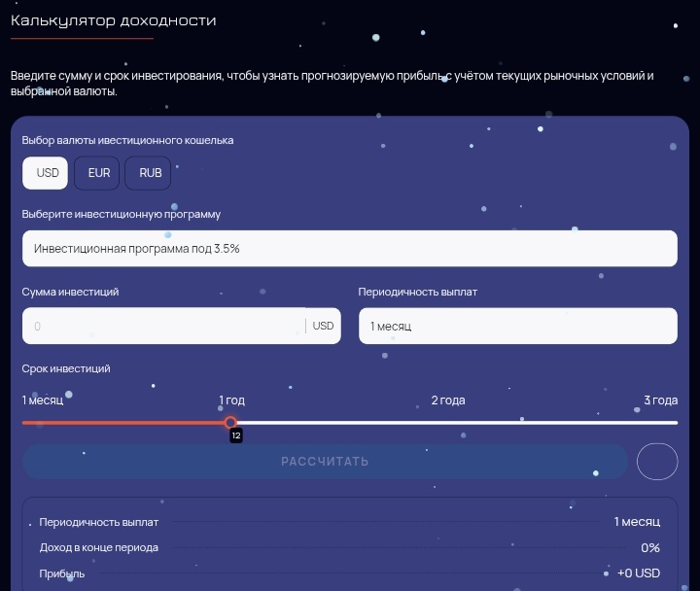Click the USD suffix in amount field
The width and height of the screenshot is (700, 591).
[x=323, y=327]
